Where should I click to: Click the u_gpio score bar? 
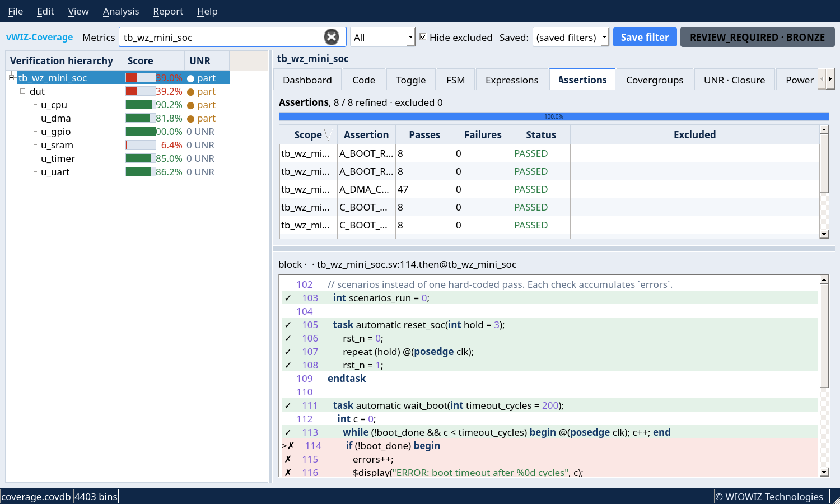click(x=141, y=132)
